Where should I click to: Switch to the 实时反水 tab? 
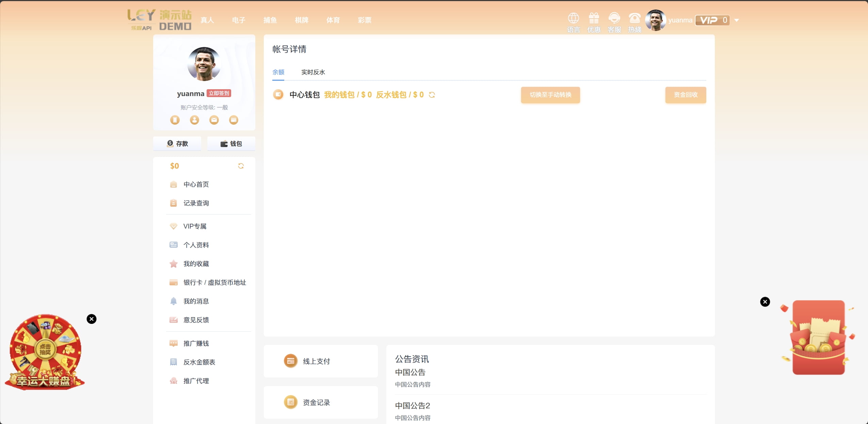point(313,72)
